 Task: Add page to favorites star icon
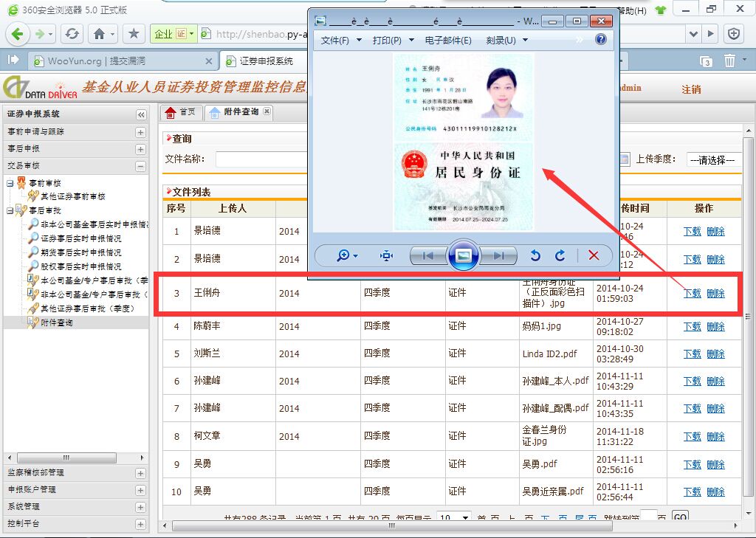134,34
